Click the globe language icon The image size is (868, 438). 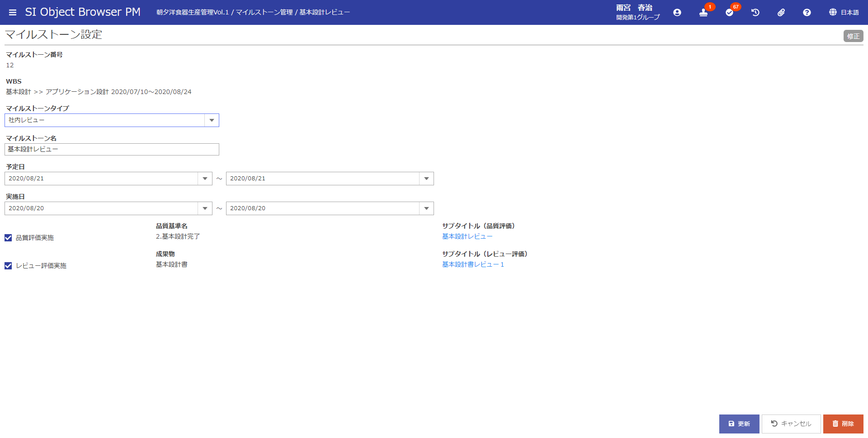(x=833, y=12)
